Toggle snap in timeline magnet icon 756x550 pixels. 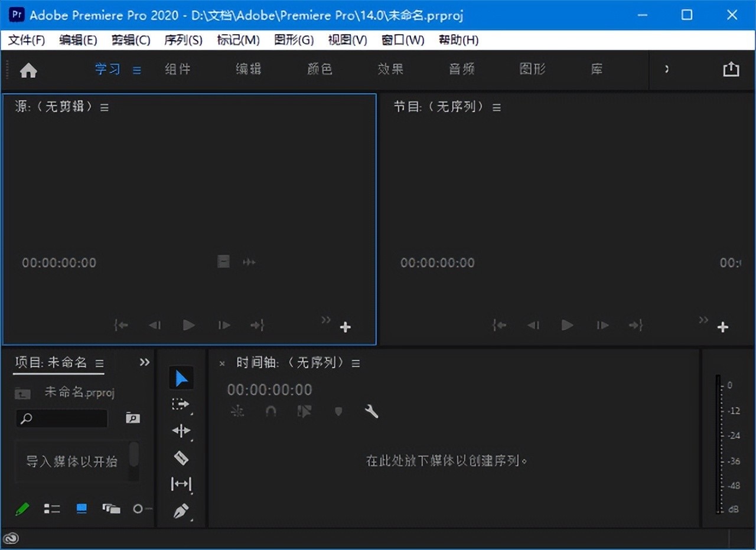tap(271, 411)
